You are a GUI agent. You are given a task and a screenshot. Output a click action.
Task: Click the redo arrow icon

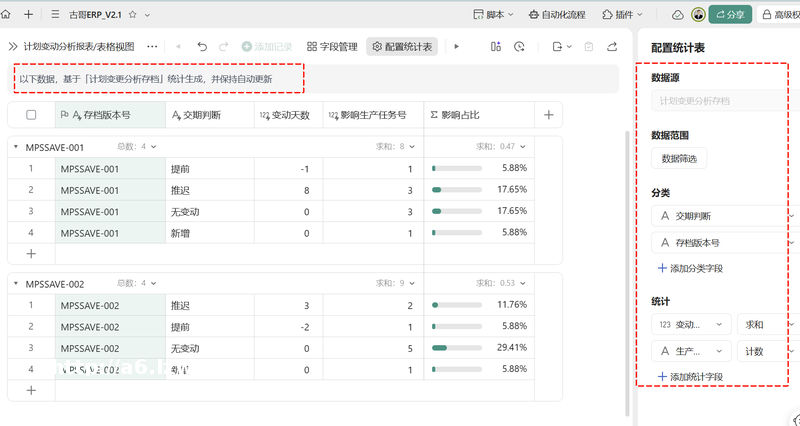click(224, 46)
